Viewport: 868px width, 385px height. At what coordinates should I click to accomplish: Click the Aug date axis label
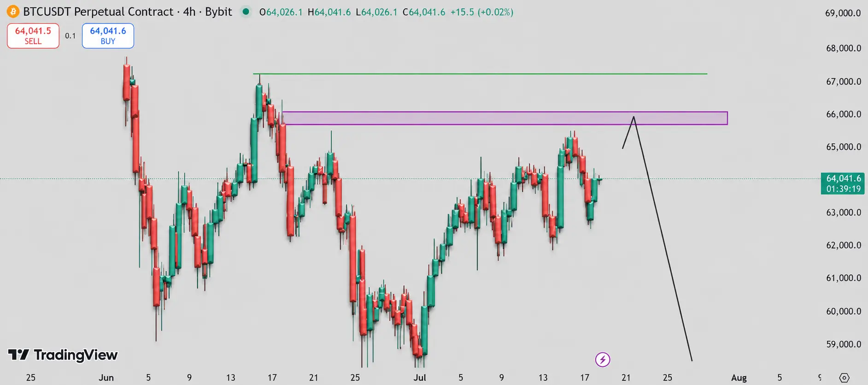click(x=739, y=378)
